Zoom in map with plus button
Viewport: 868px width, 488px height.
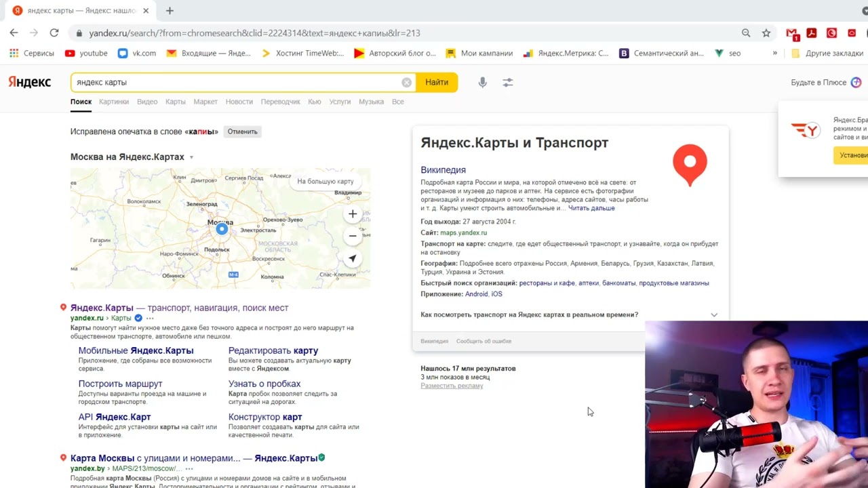[353, 214]
